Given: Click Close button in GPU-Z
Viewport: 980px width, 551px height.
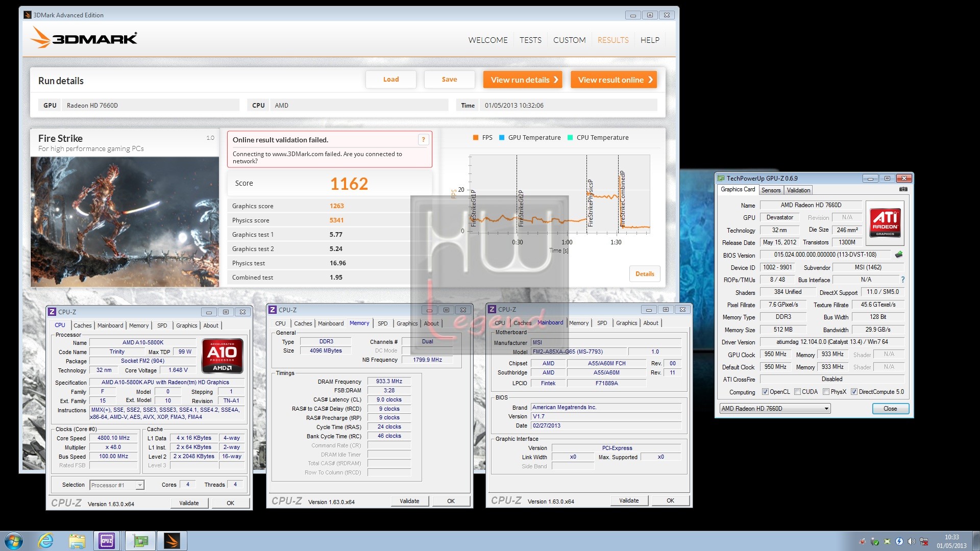Looking at the screenshot, I should [x=890, y=409].
